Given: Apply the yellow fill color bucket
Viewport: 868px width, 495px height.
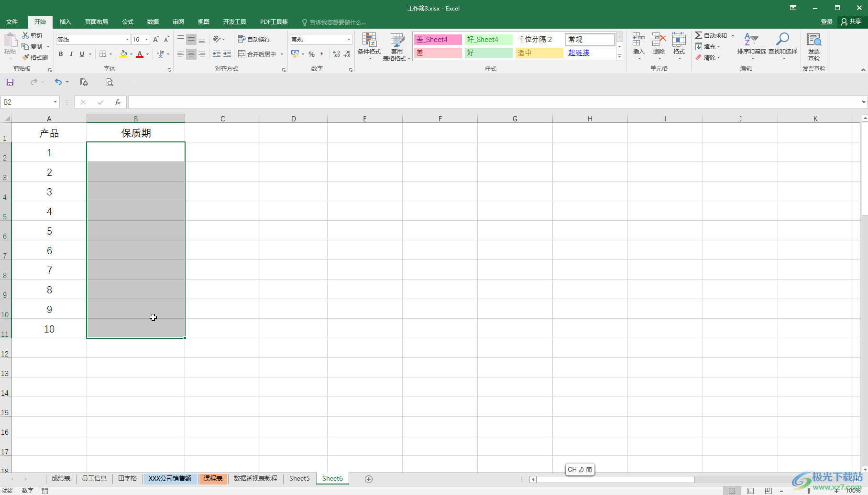Looking at the screenshot, I should (123, 54).
